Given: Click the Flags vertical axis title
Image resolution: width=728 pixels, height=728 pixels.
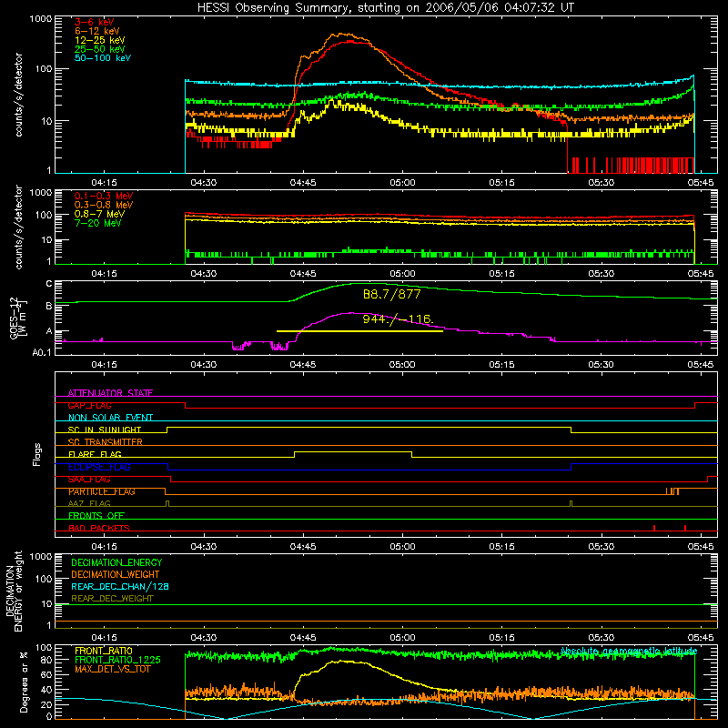Looking at the screenshot, I should [x=37, y=454].
